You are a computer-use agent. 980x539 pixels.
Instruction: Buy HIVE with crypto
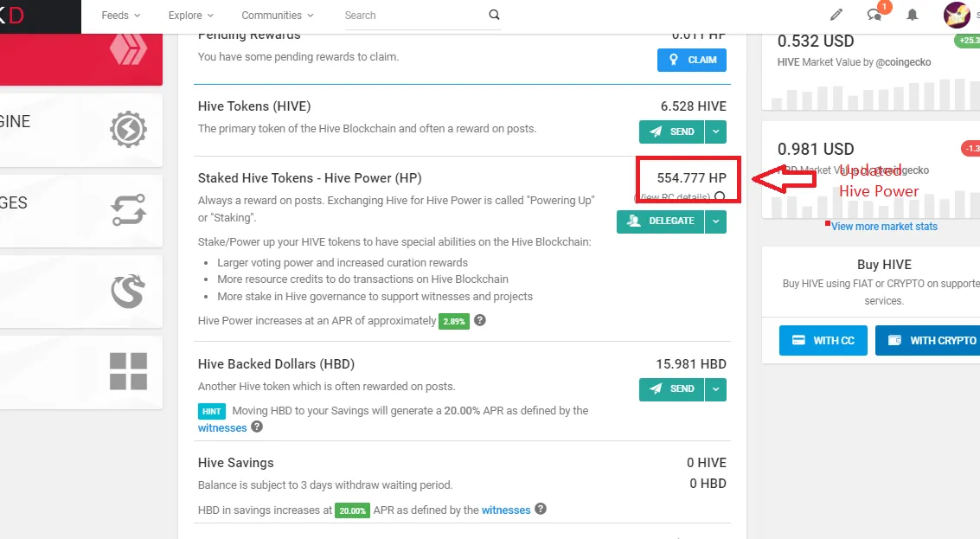pos(927,340)
